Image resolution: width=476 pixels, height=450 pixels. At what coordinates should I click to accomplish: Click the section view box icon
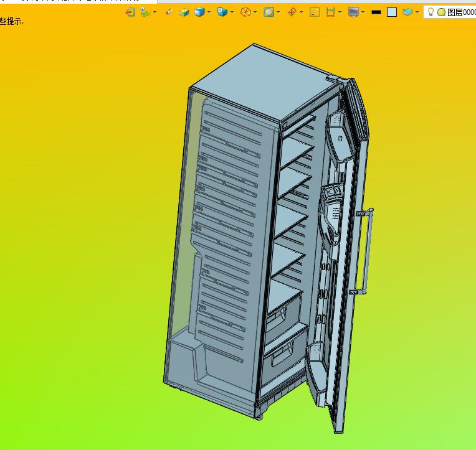click(269, 12)
